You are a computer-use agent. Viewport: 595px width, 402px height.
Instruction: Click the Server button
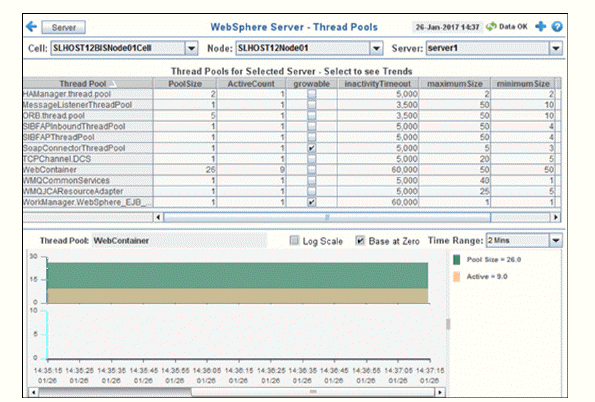click(63, 27)
